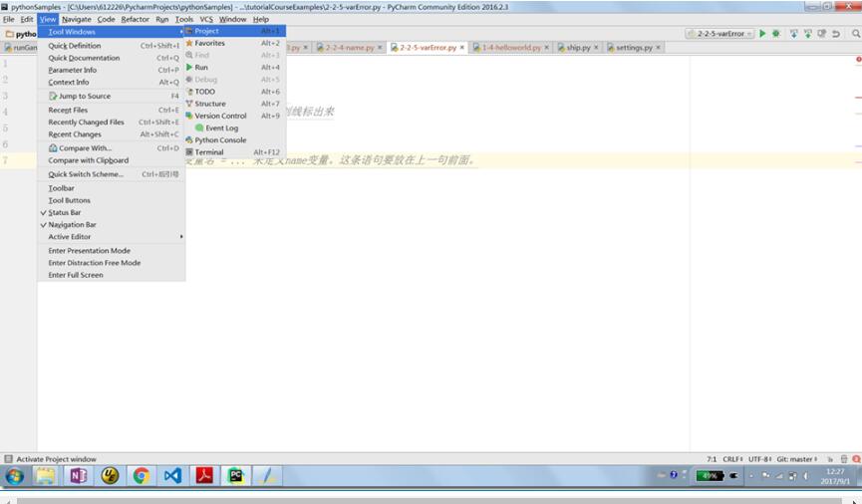Open the Refactor menu

pyautogui.click(x=136, y=19)
